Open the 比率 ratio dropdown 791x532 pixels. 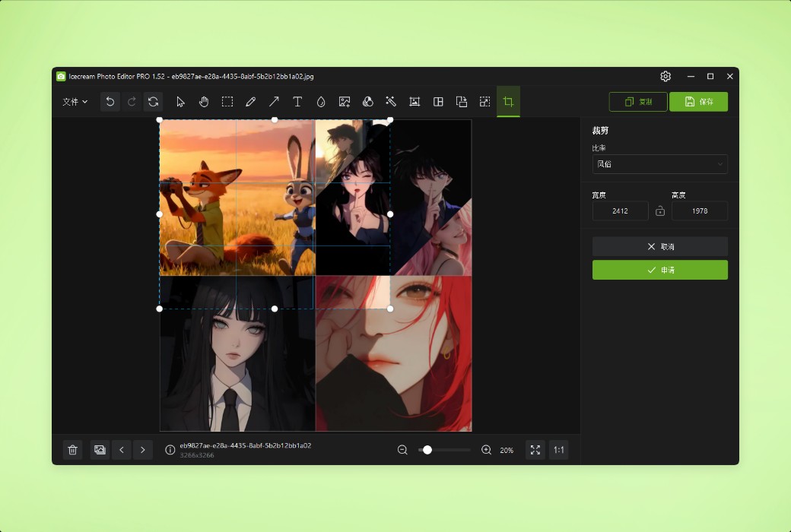click(659, 164)
